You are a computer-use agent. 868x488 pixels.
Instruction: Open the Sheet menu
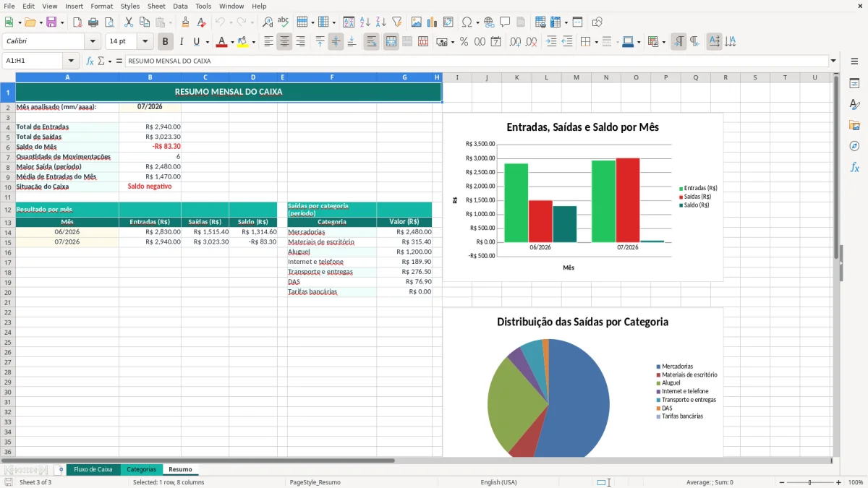156,6
